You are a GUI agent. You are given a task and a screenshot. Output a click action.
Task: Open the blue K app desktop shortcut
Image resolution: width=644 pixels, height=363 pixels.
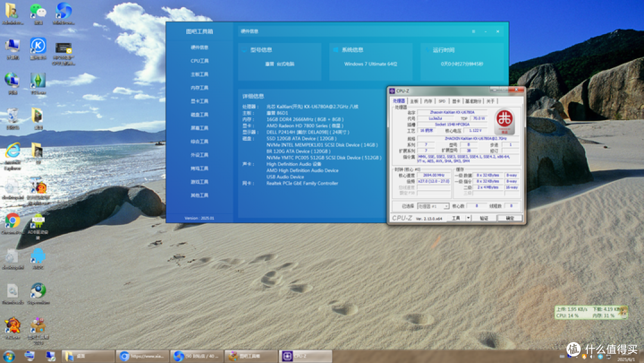point(38,48)
